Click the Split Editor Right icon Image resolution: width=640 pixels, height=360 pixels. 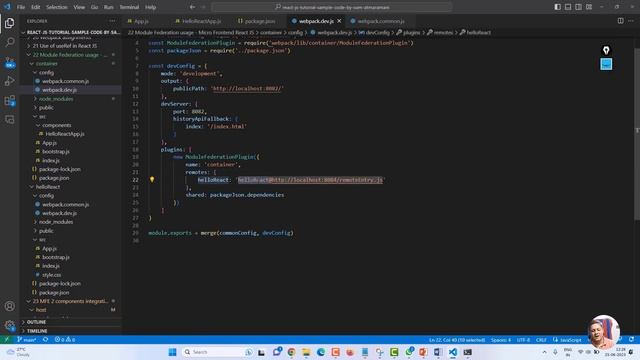[620, 21]
